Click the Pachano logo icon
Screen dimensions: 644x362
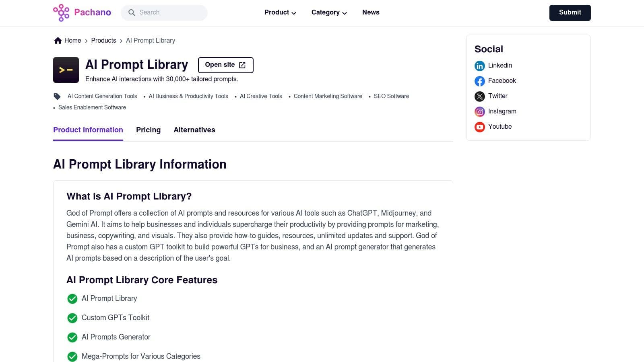pos(61,12)
